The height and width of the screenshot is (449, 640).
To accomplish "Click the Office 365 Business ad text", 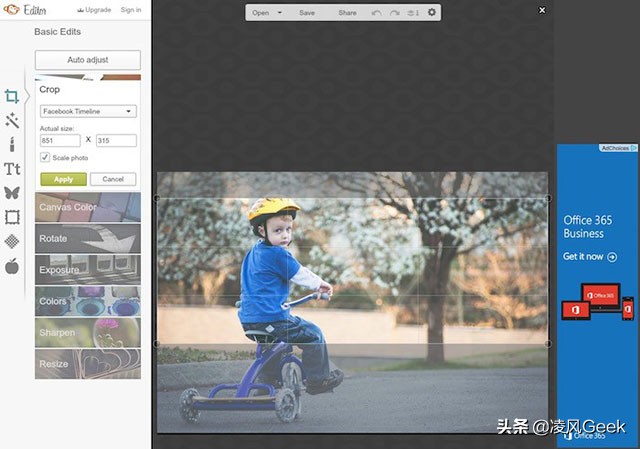I will click(x=588, y=227).
